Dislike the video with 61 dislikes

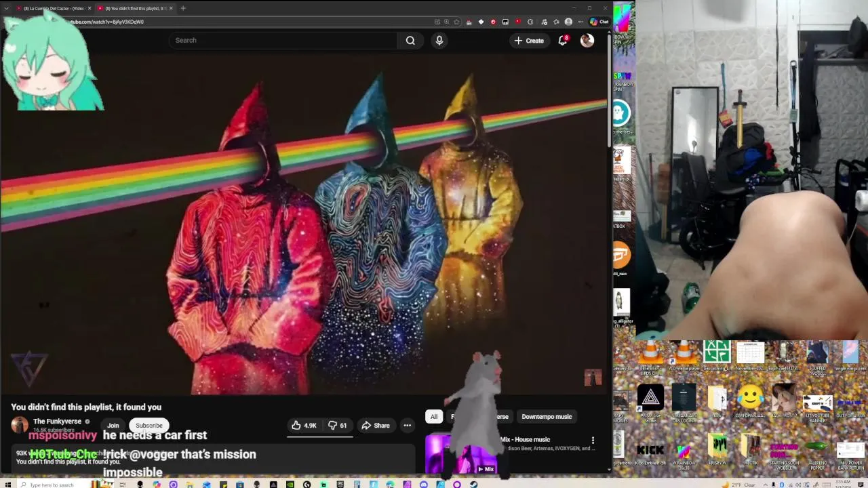click(x=337, y=426)
